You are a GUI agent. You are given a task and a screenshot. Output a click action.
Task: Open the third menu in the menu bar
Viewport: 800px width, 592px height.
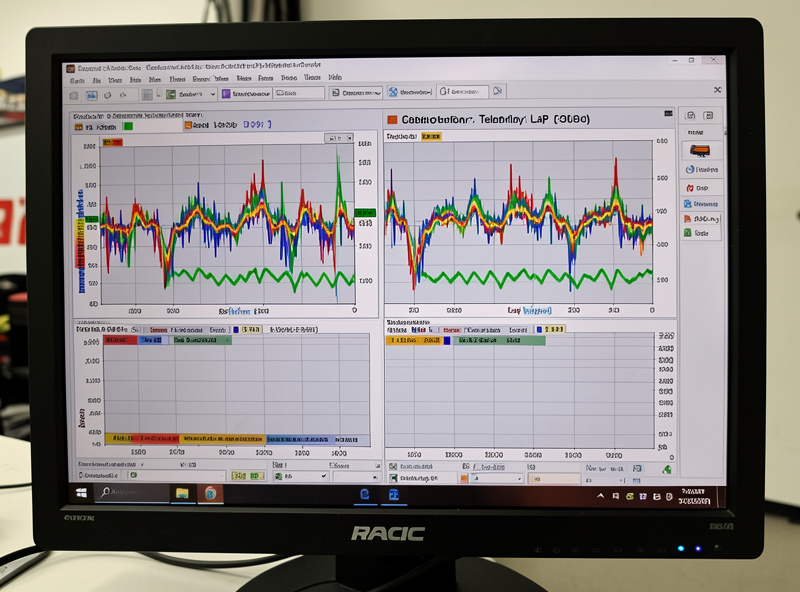pyautogui.click(x=115, y=80)
